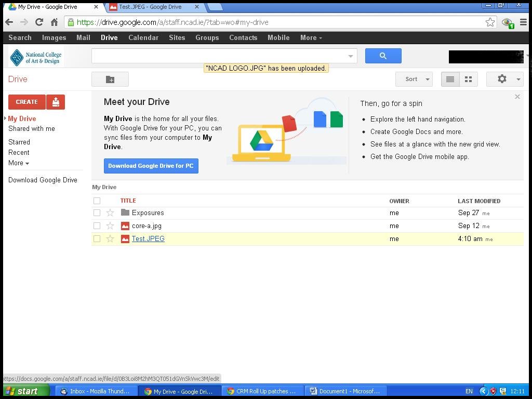The width and height of the screenshot is (532, 399).
Task: Switch to list view layout
Action: [450, 79]
